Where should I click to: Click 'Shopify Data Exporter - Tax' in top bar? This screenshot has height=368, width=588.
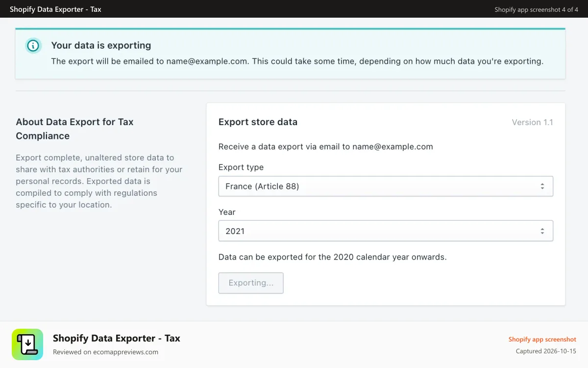[55, 9]
